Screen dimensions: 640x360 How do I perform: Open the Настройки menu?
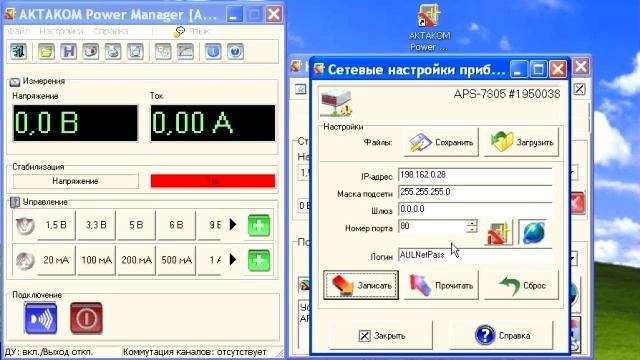pyautogui.click(x=61, y=31)
